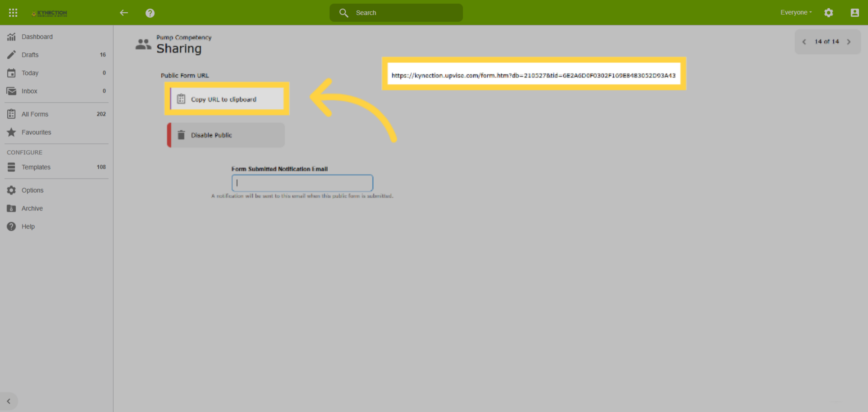Open the help question mark in top bar
This screenshot has width=868, height=412.
click(150, 13)
